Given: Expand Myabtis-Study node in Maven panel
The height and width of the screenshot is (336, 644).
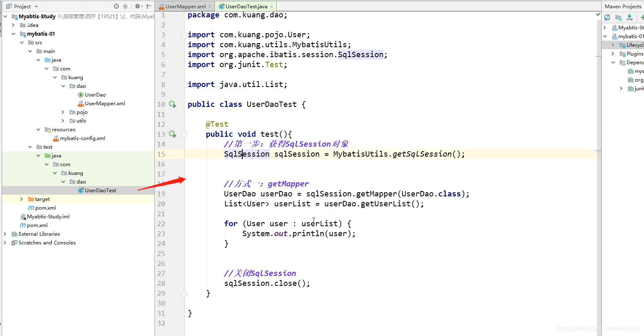Looking at the screenshot, I should pos(605,28).
